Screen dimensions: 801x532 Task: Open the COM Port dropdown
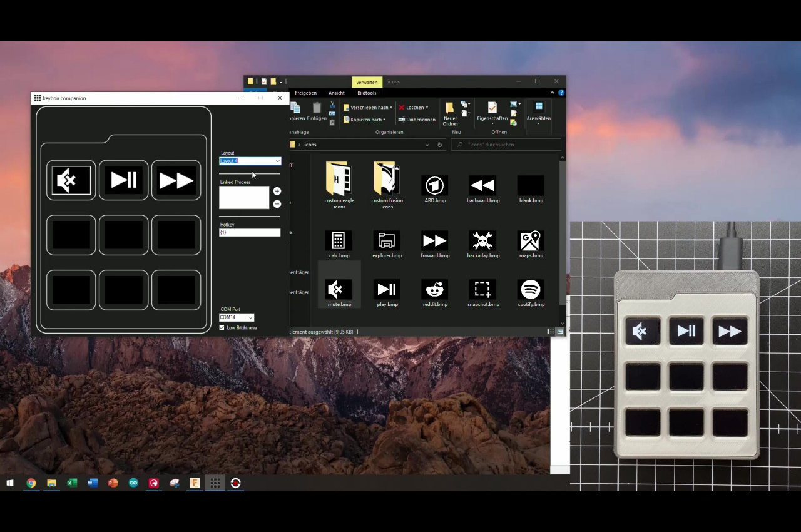[x=250, y=317]
